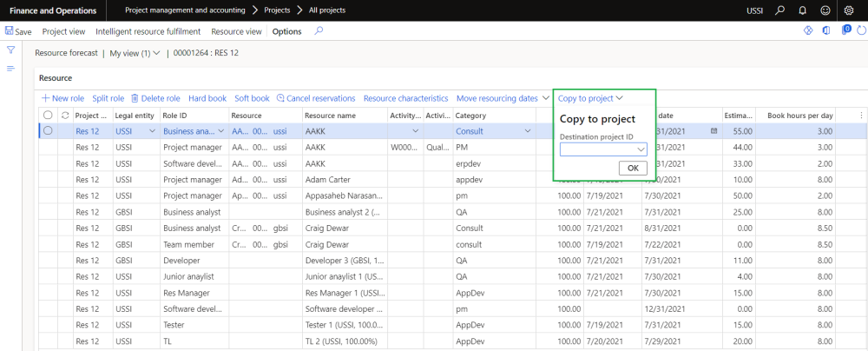Screen dimensions: 868x351
Task: Click the Hard book button
Action: [207, 98]
